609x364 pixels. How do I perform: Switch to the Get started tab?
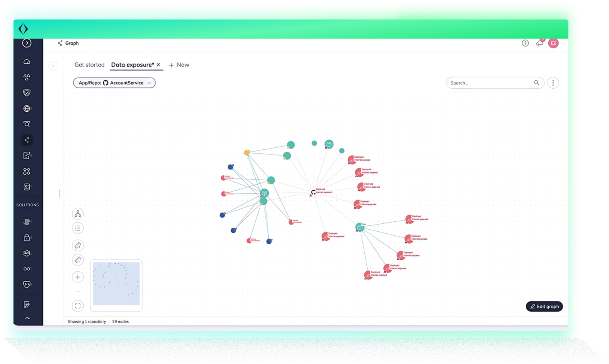click(x=89, y=65)
